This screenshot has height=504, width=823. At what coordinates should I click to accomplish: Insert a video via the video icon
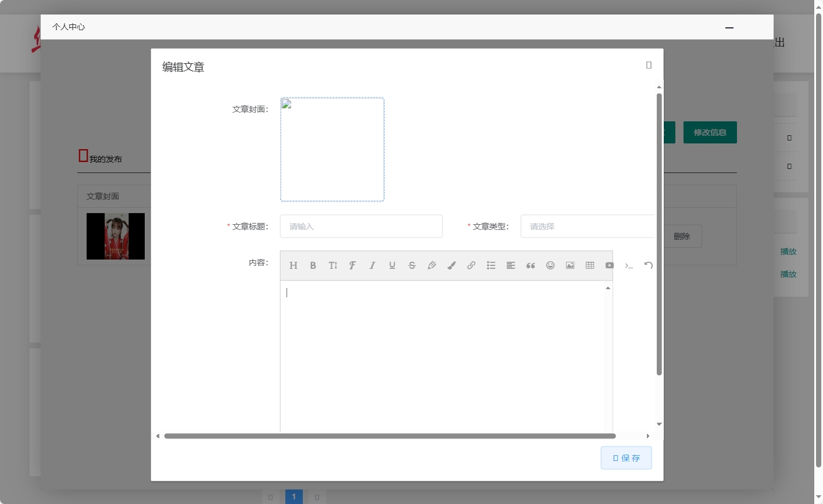pyautogui.click(x=610, y=265)
